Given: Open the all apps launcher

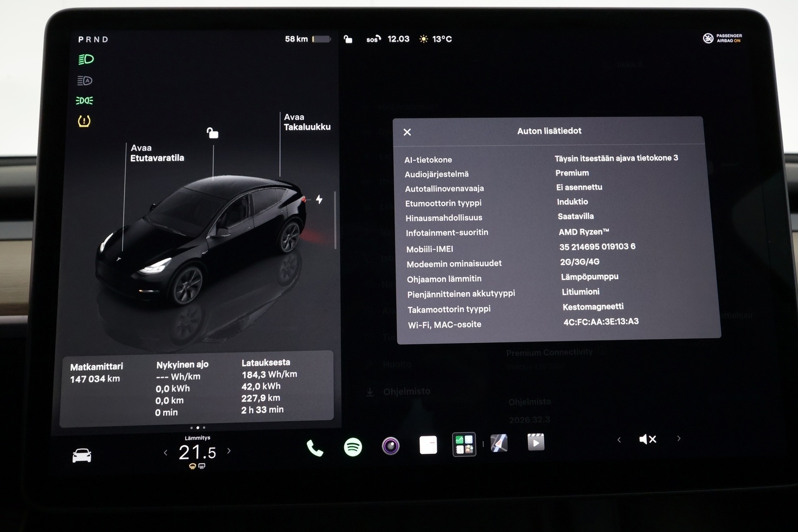Looking at the screenshot, I should pos(464,444).
